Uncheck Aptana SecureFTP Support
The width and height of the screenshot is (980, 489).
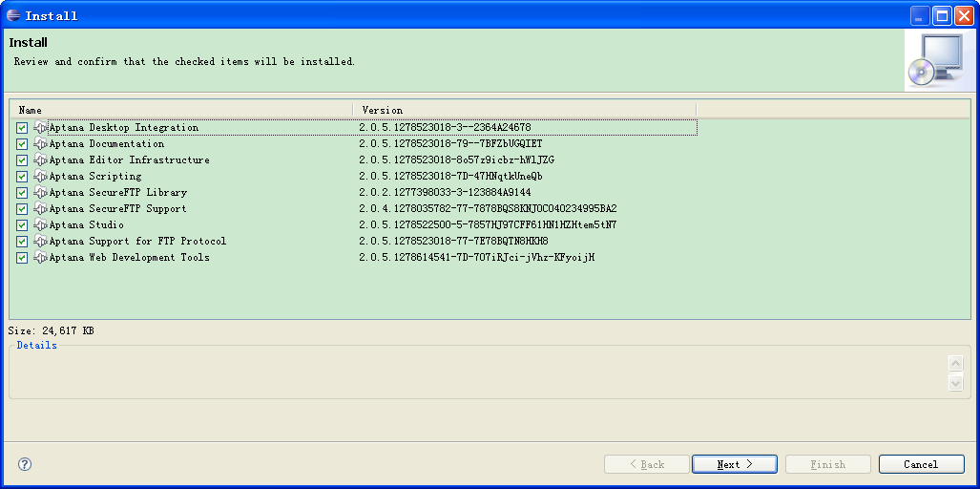coord(23,209)
